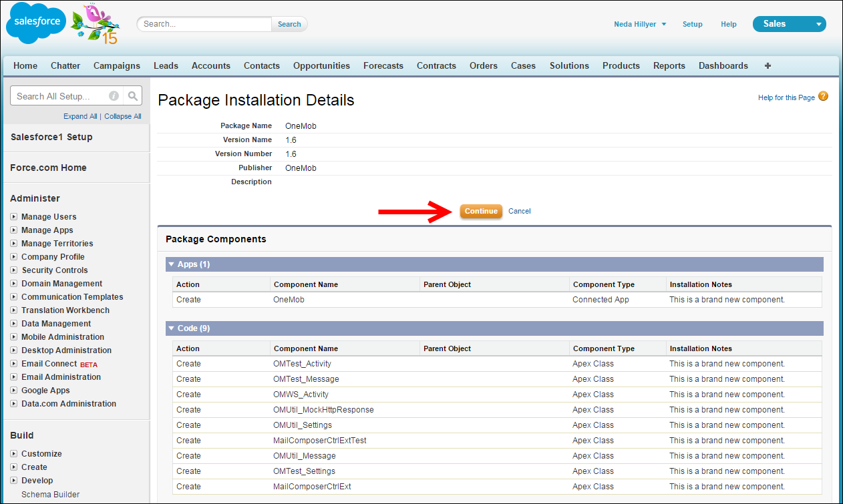Go to the Home tab

coord(25,65)
